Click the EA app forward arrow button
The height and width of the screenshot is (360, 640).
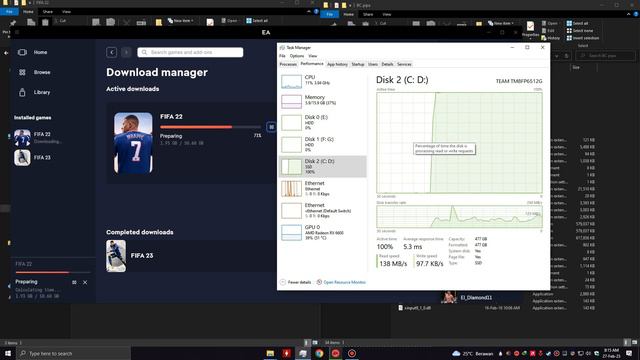[126, 52]
